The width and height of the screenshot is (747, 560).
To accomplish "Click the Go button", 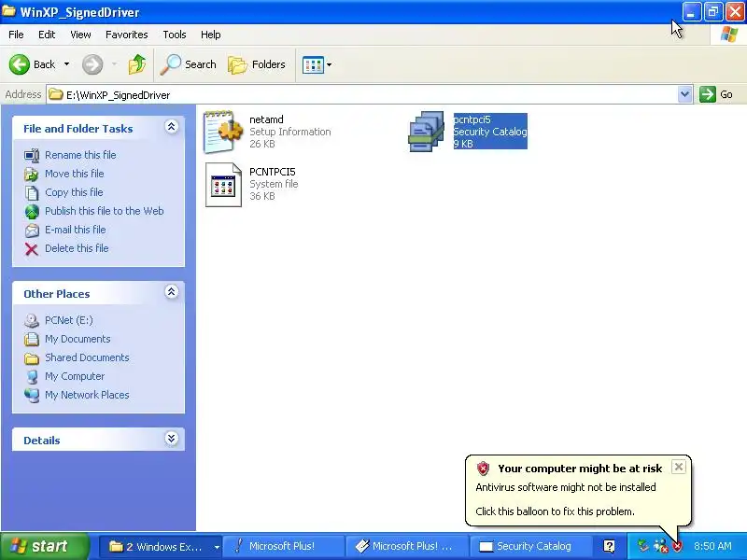I will pyautogui.click(x=716, y=94).
